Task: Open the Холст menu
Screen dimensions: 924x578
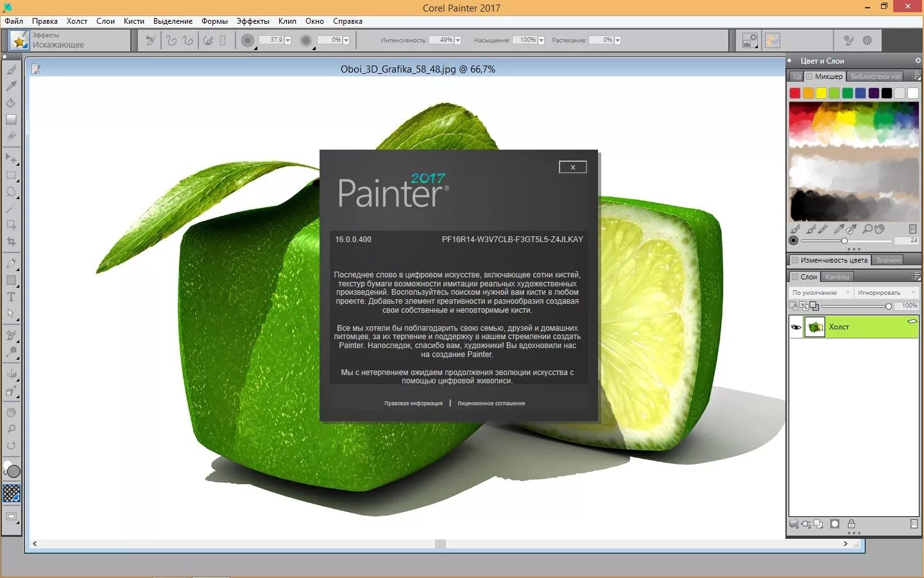Action: 77,21
